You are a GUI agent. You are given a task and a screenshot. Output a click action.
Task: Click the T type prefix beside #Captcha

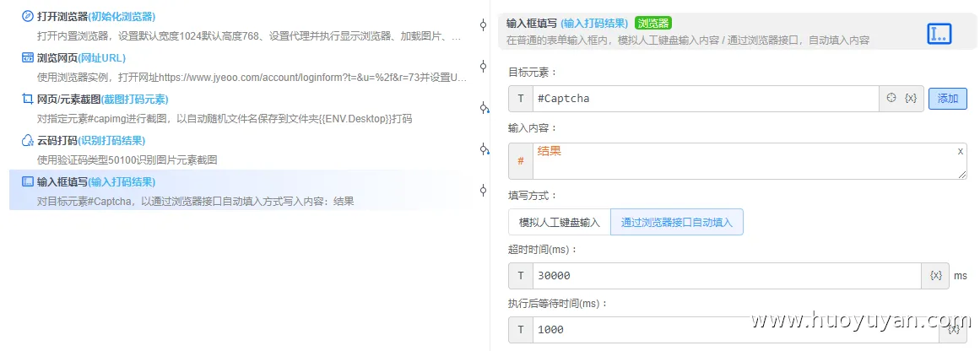(521, 99)
